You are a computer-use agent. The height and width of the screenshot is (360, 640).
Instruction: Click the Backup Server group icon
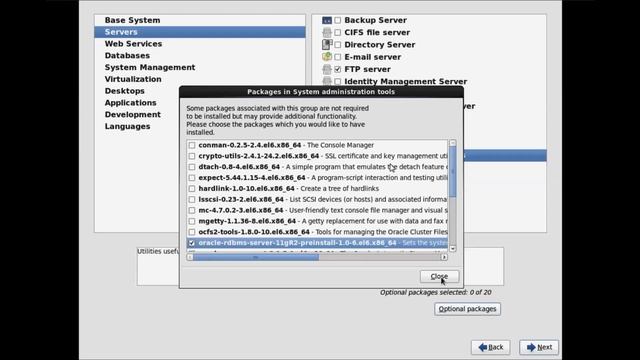pos(327,20)
